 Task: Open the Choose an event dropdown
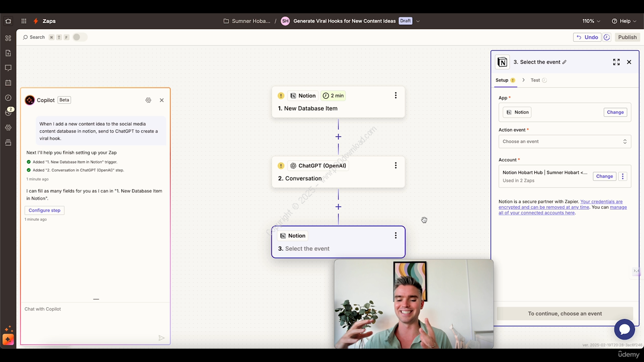click(565, 141)
